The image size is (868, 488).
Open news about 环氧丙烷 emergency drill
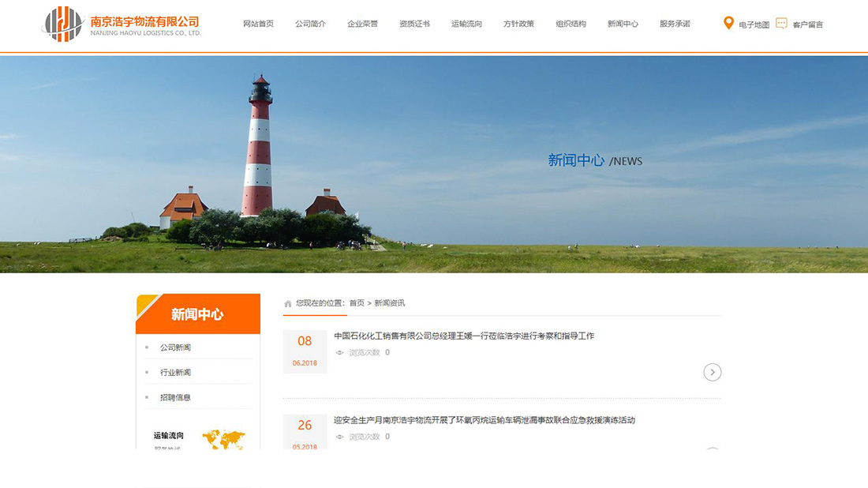[x=485, y=420]
